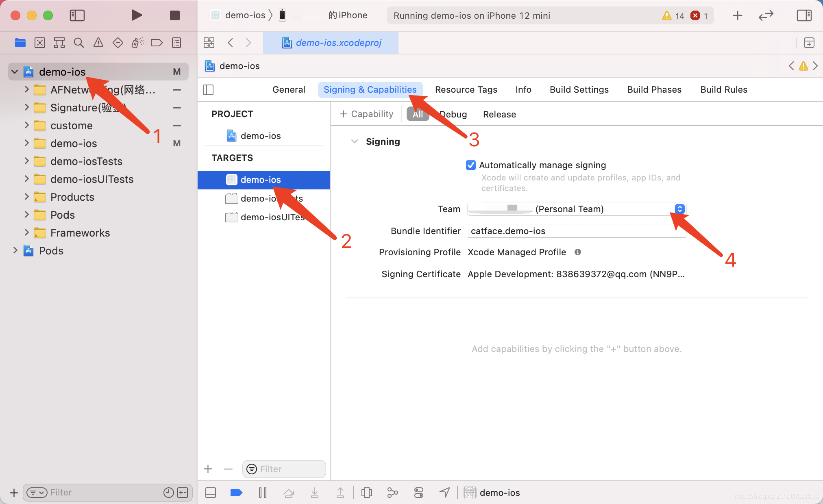Open the Debug navigator spray icon

tap(137, 43)
